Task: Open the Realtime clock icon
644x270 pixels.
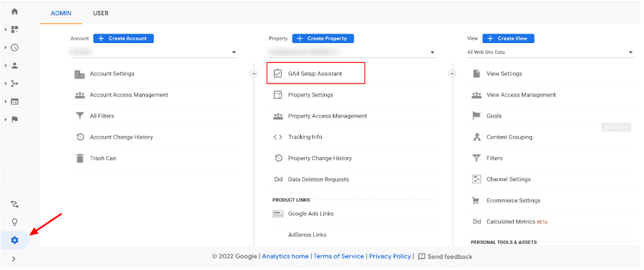Action: click(14, 48)
